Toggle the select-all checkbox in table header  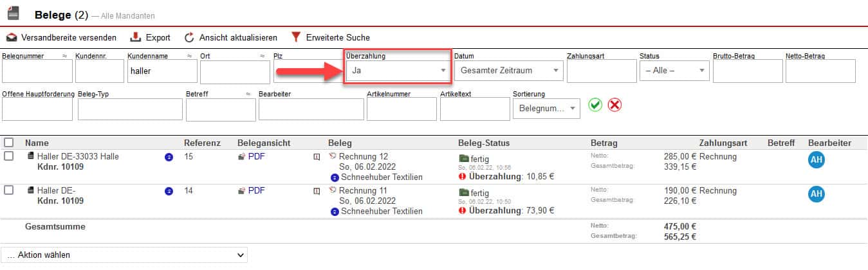(9, 143)
